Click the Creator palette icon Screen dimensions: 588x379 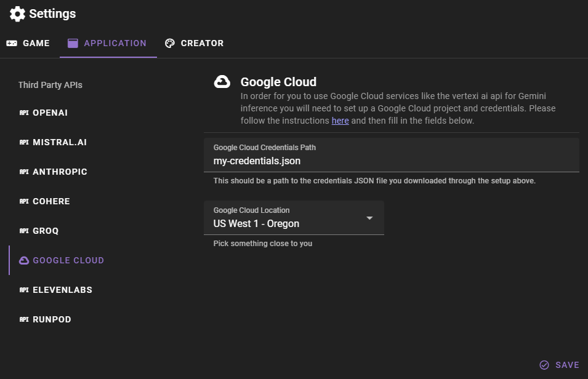pos(170,43)
